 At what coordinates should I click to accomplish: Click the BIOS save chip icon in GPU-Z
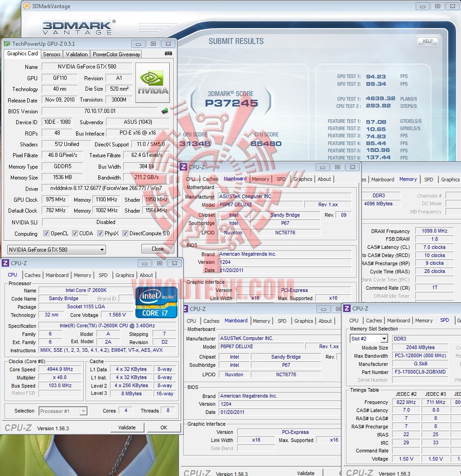pyautogui.click(x=165, y=111)
